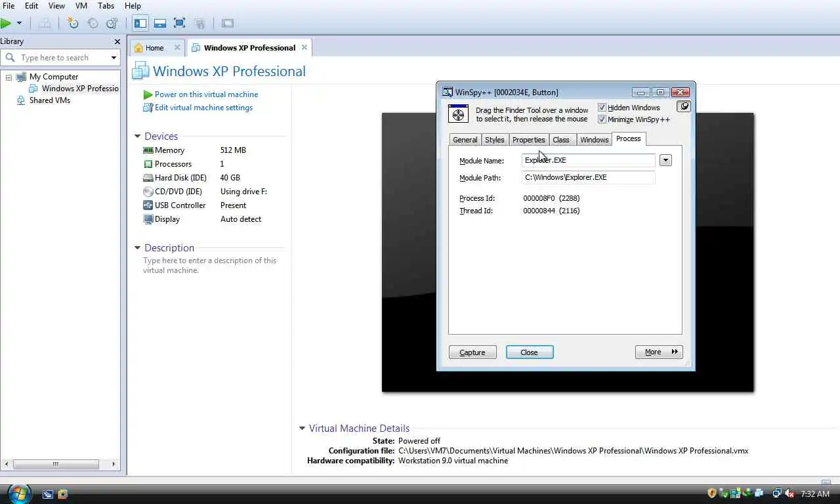Image resolution: width=840 pixels, height=504 pixels.
Task: Open the dropdown next to Module Name
Action: coord(665,160)
